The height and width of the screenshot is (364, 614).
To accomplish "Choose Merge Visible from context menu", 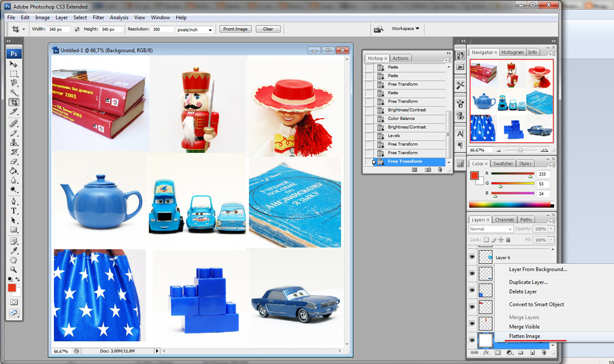I will (524, 327).
